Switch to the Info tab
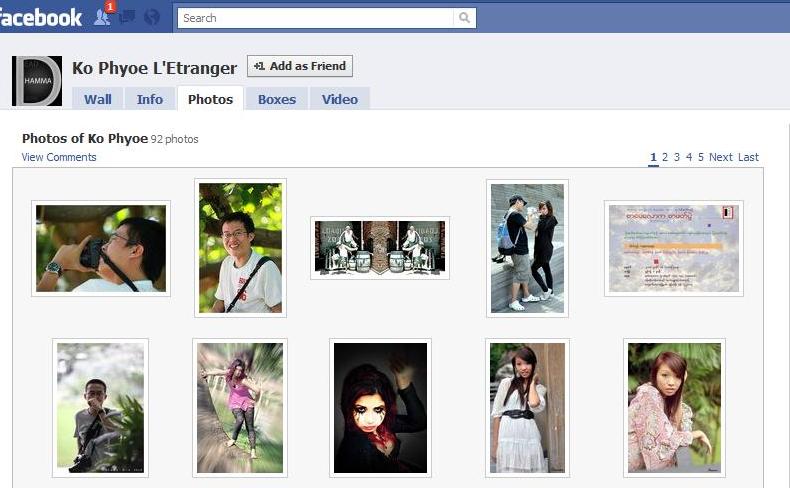 [150, 99]
